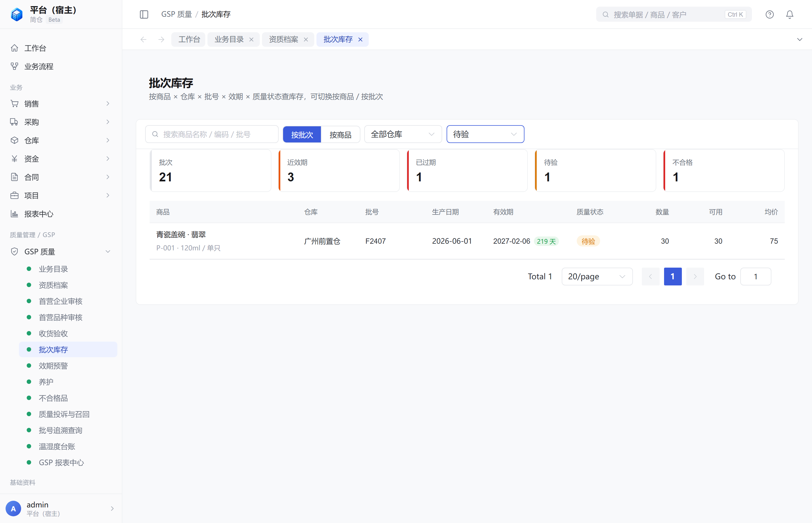
Task: Open the help question mark icon
Action: 769,14
